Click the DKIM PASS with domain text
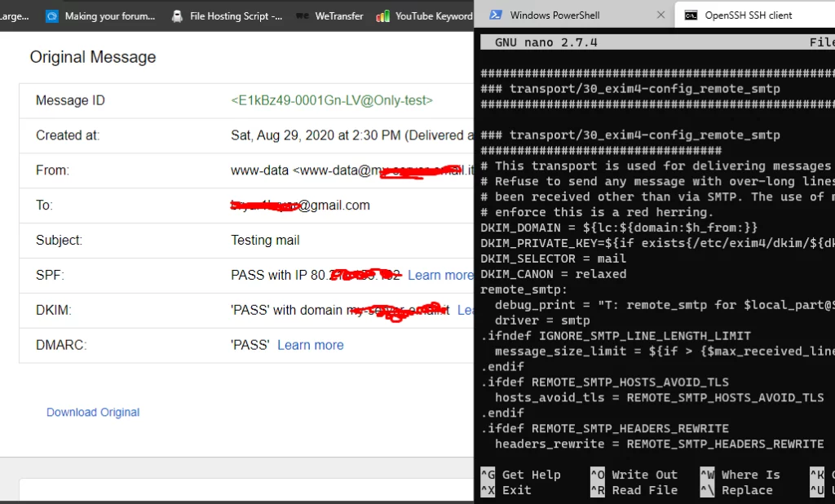This screenshot has height=504, width=835. coord(340,310)
